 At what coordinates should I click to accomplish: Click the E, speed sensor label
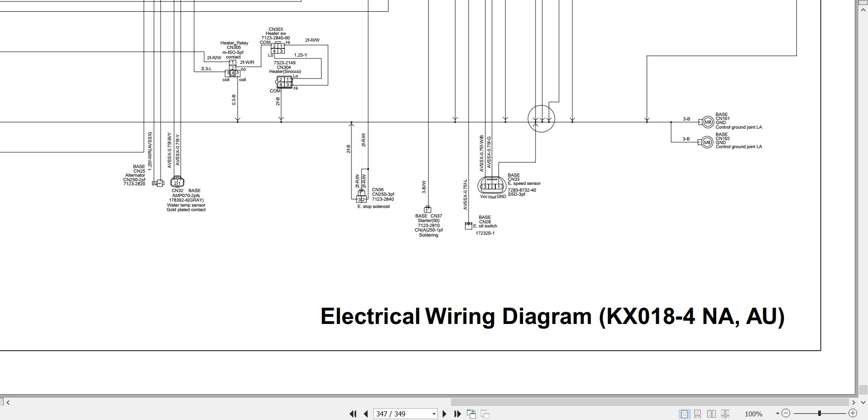coord(524,183)
